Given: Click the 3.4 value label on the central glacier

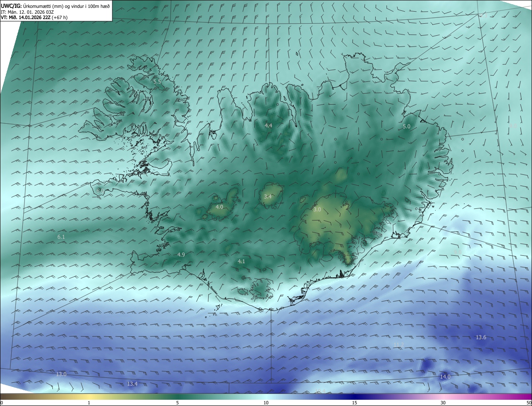Looking at the screenshot, I should (268, 196).
